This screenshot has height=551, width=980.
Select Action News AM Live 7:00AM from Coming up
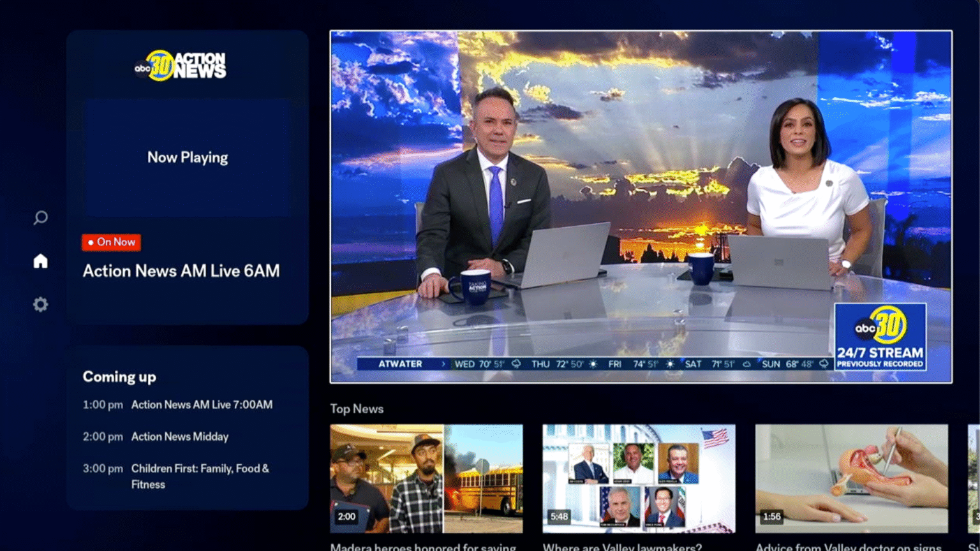pyautogui.click(x=202, y=404)
